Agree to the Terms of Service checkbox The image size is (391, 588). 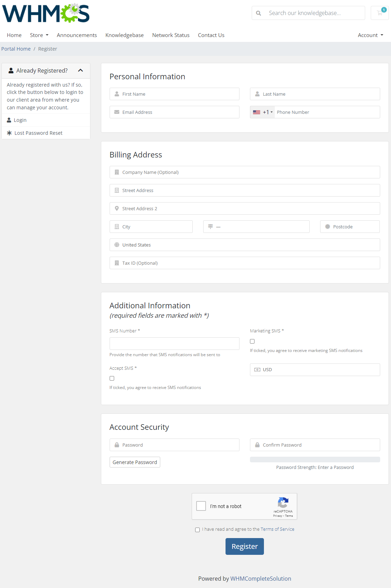[198, 530]
